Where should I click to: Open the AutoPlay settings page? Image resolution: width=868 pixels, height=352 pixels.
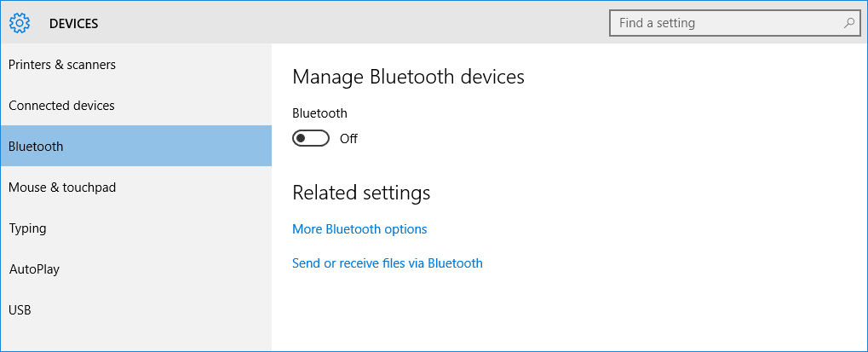34,269
